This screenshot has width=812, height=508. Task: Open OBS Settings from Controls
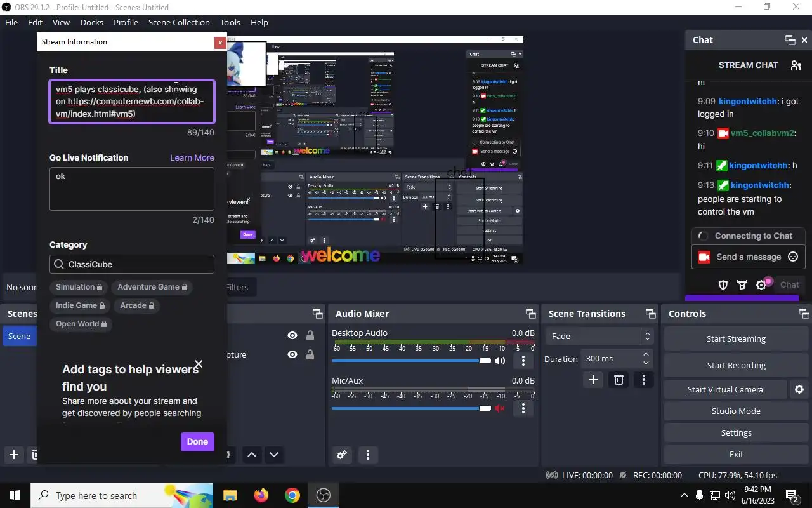736,432
